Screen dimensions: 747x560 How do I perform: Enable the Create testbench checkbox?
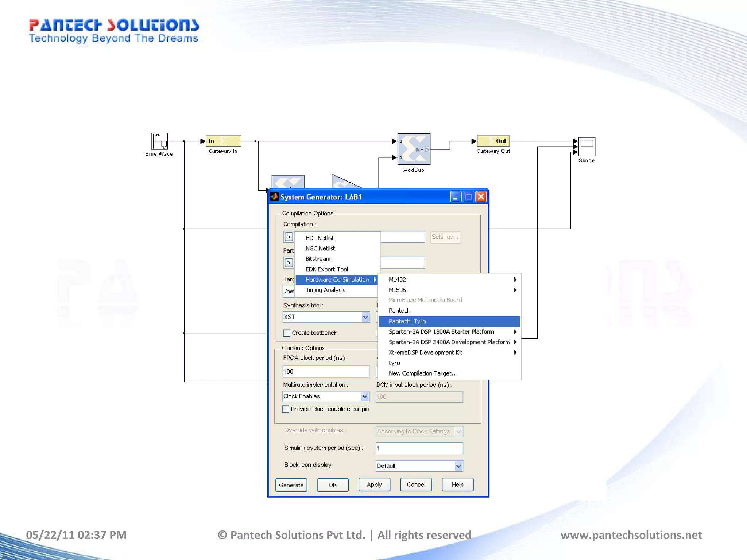tap(287, 333)
